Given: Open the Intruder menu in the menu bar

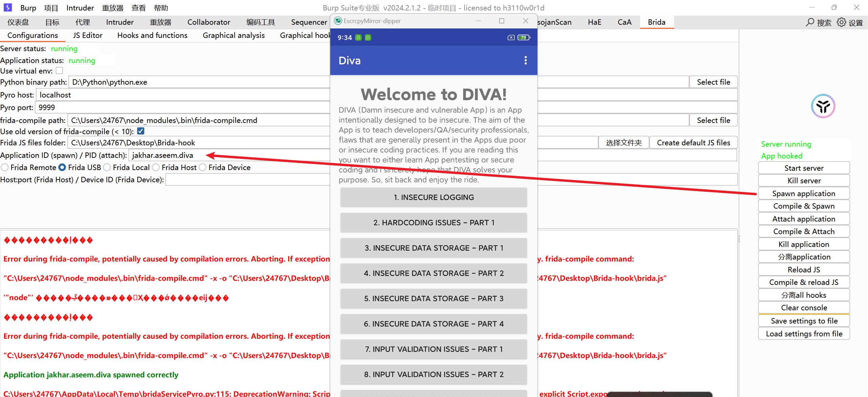Looking at the screenshot, I should pos(80,8).
